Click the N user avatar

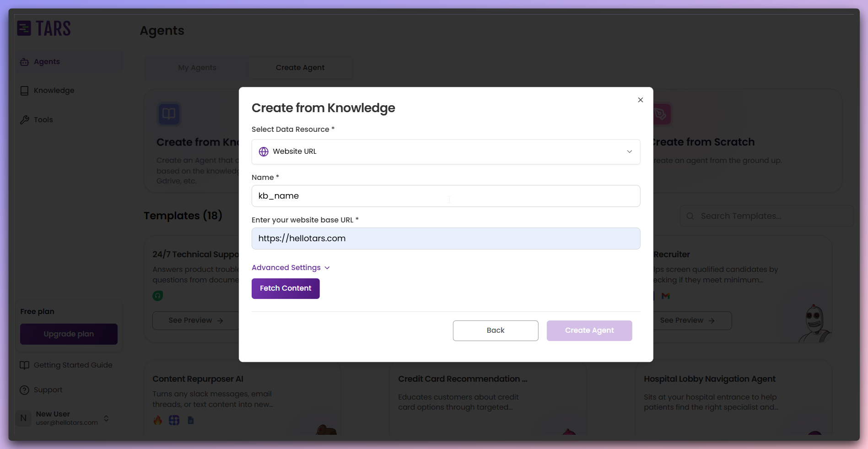tap(23, 418)
